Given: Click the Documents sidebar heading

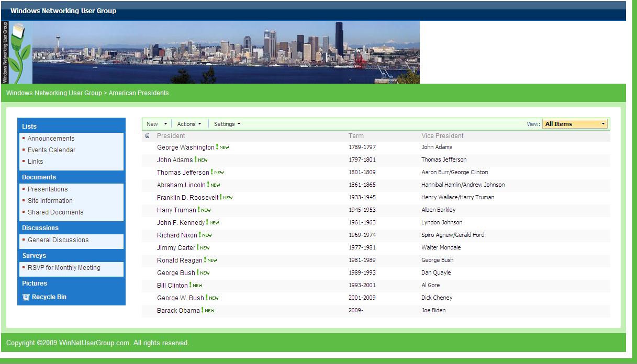Looking at the screenshot, I should pos(39,177).
